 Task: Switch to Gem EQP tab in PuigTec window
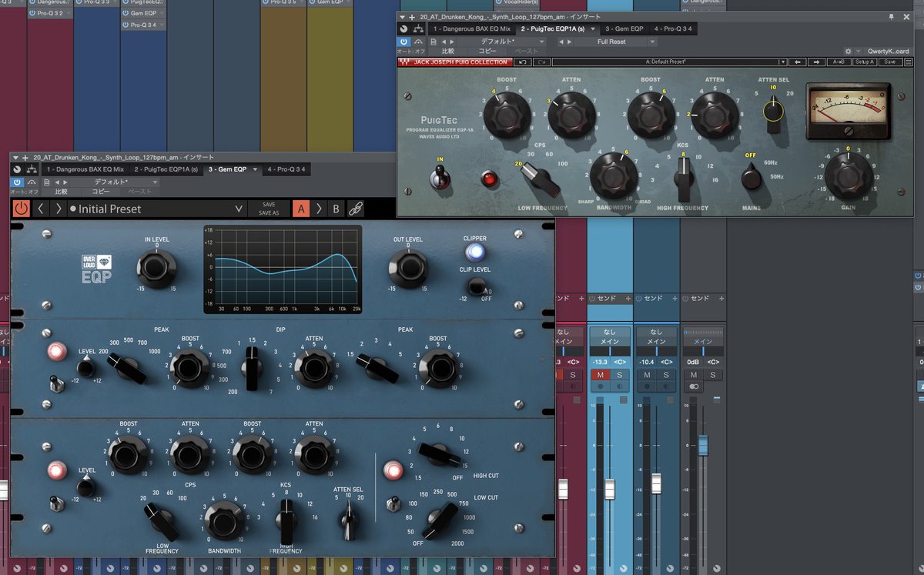point(624,28)
